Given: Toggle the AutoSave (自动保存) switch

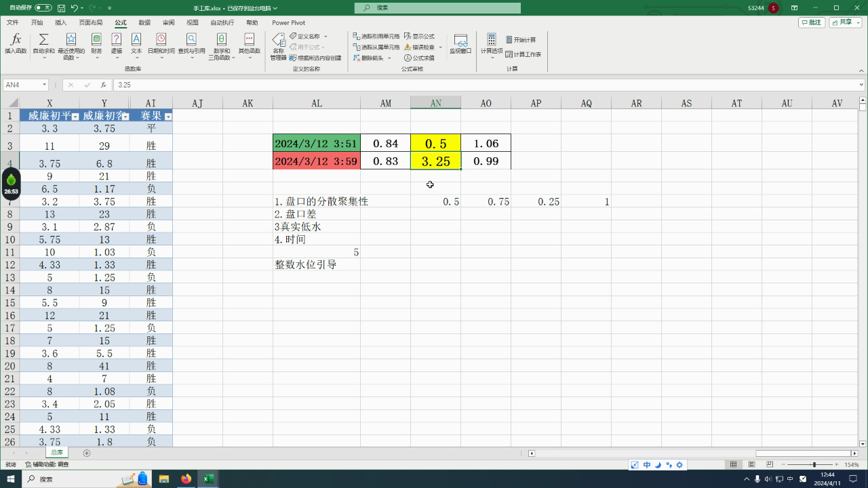Looking at the screenshot, I should (x=43, y=8).
